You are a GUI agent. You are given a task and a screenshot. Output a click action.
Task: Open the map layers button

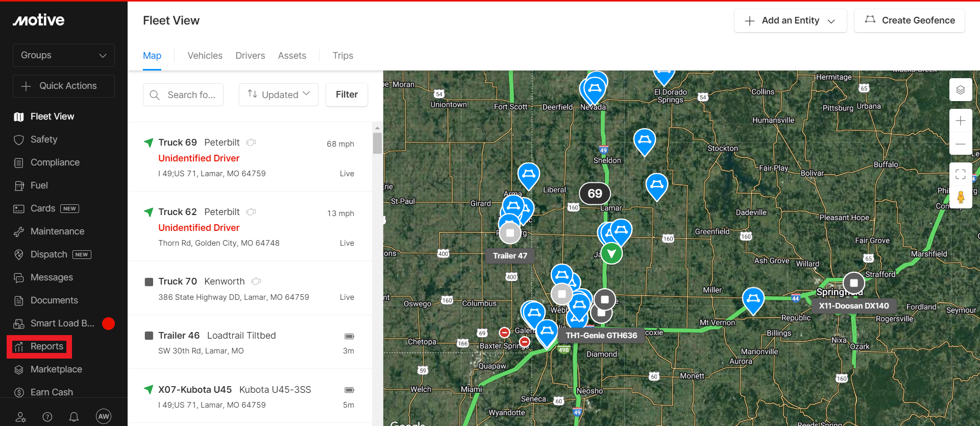[x=961, y=90]
